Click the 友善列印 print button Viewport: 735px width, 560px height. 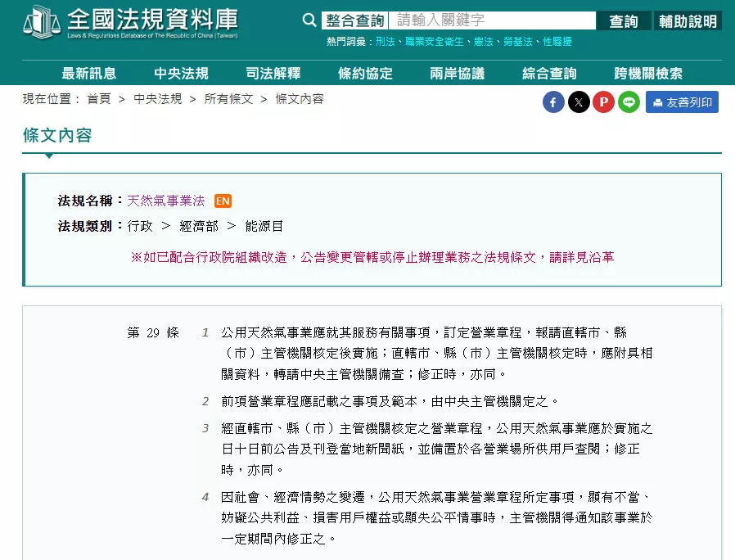coord(682,102)
